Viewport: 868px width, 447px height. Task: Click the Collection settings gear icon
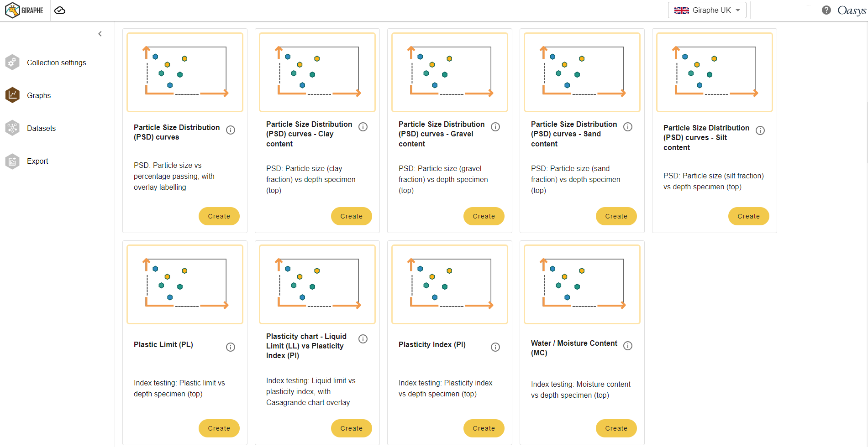[12, 62]
